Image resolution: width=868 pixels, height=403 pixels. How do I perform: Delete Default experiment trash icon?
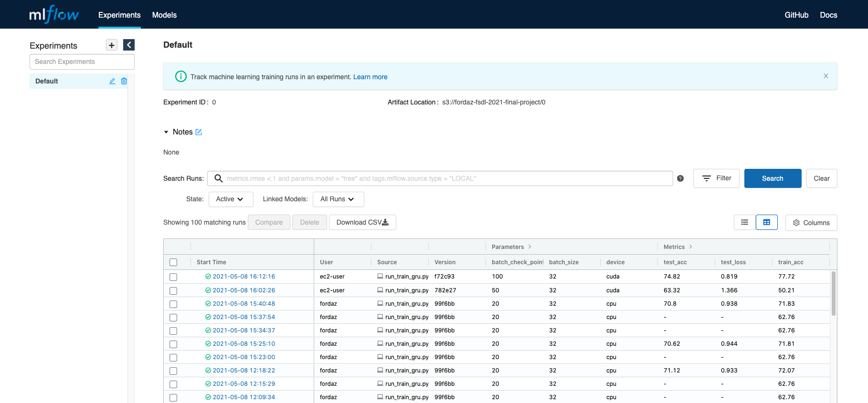[124, 81]
